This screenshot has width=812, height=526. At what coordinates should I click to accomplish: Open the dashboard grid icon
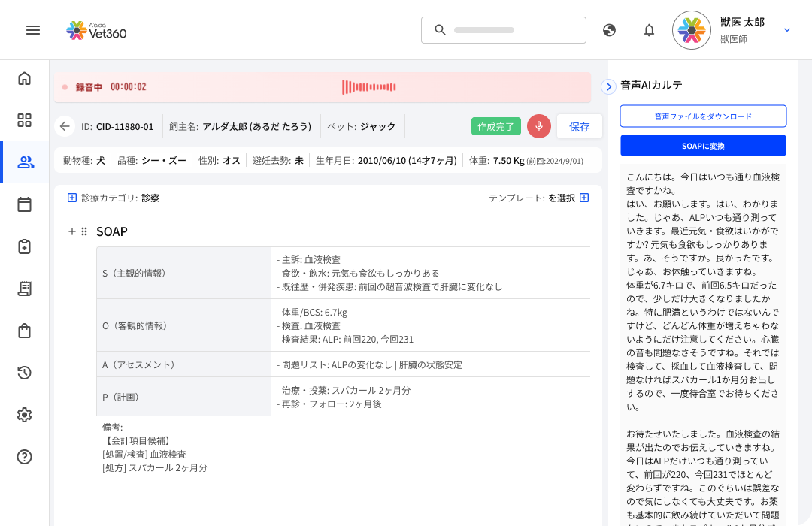click(24, 120)
